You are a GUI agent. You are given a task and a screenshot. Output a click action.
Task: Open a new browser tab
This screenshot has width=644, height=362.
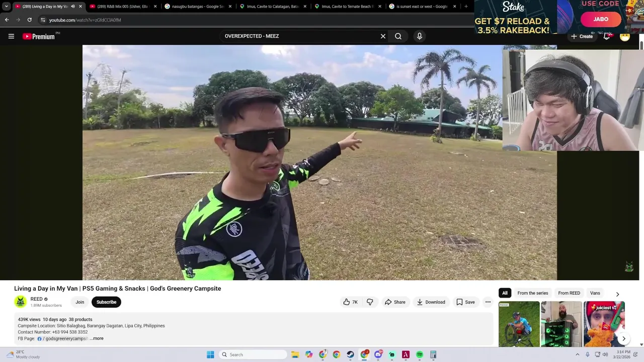[466, 7]
